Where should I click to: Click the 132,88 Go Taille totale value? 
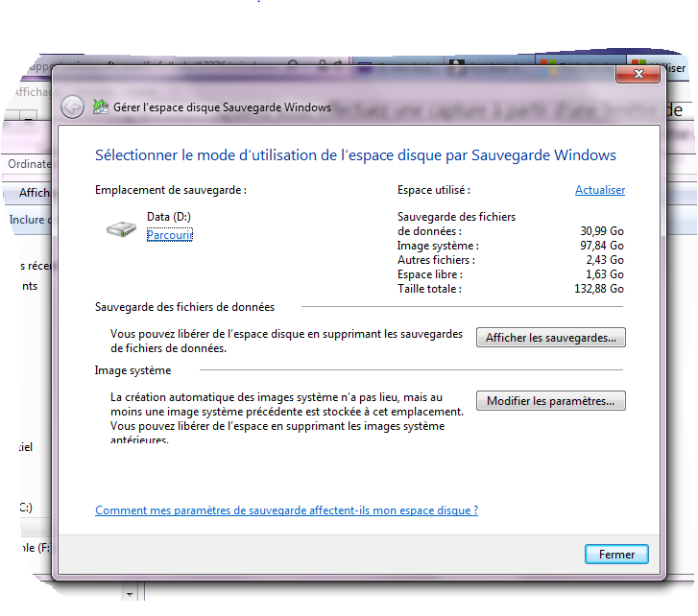(x=599, y=289)
